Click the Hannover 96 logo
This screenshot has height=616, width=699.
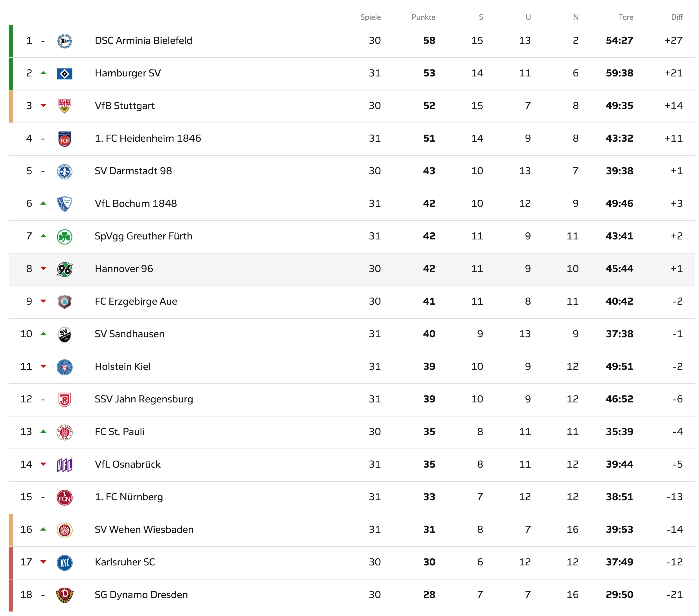click(x=64, y=269)
